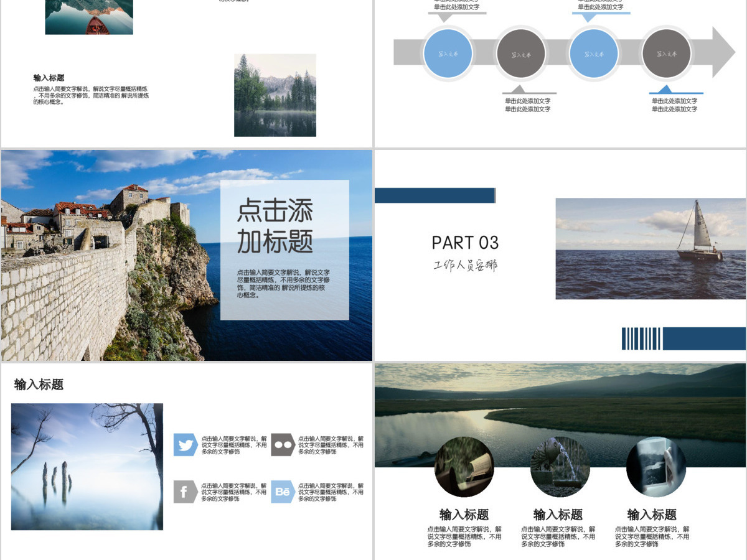Click the PART 03 title text
The image size is (747, 560).
[x=465, y=242]
